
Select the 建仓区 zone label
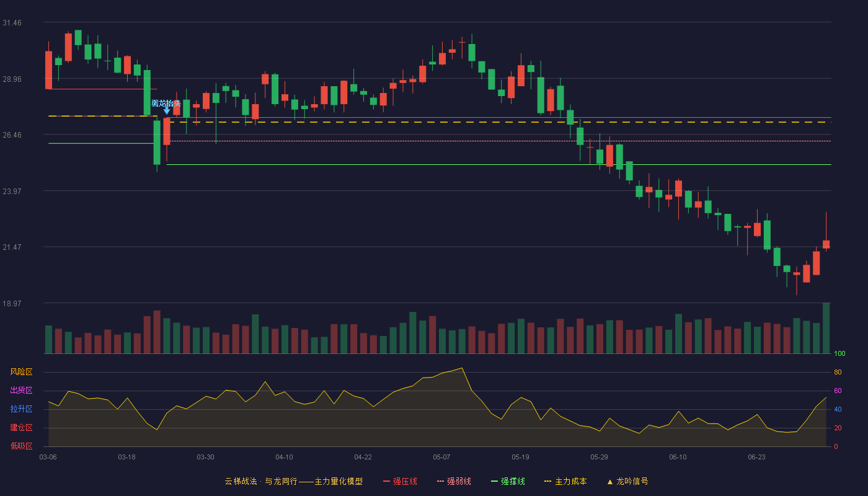(x=21, y=428)
